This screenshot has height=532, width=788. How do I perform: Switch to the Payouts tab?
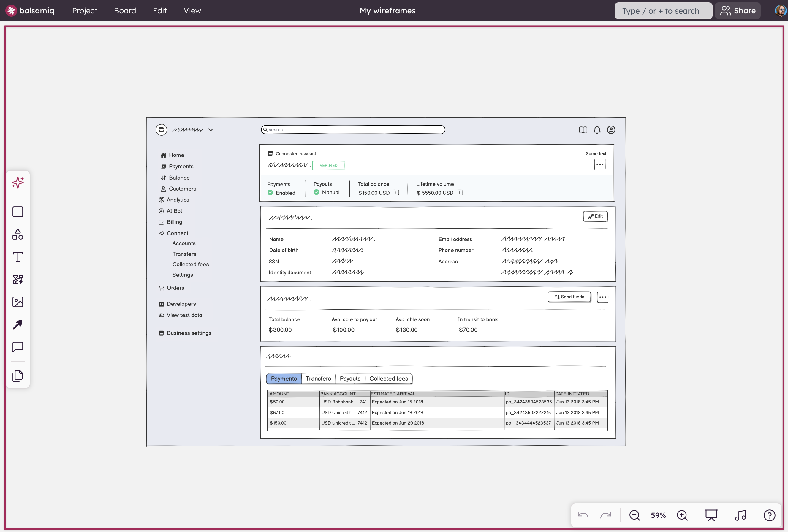(x=350, y=379)
